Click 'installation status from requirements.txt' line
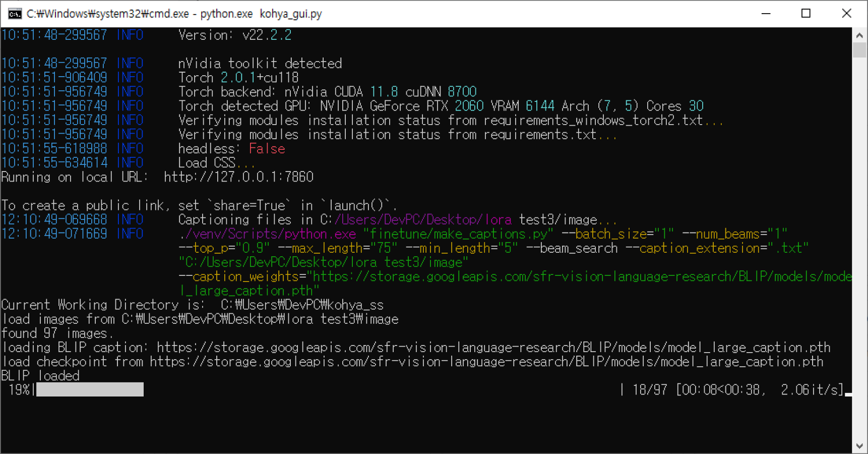The image size is (868, 454). [398, 134]
